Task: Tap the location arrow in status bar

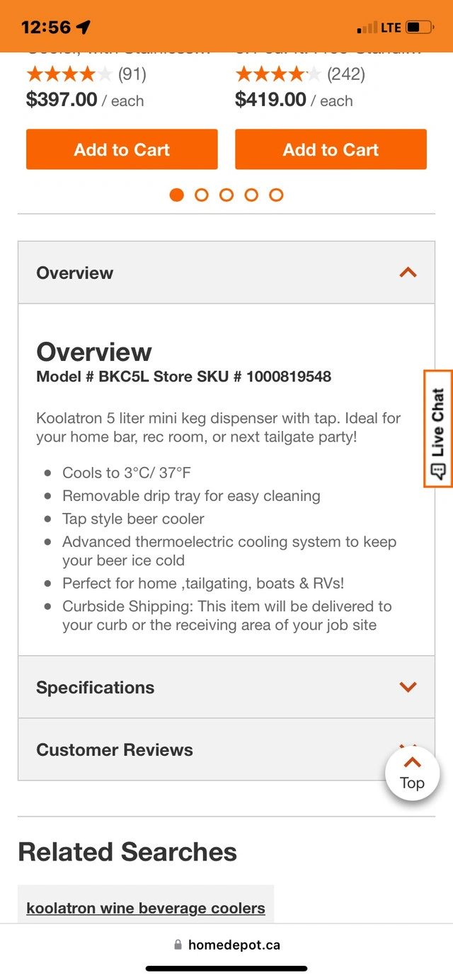Action: coord(84,28)
